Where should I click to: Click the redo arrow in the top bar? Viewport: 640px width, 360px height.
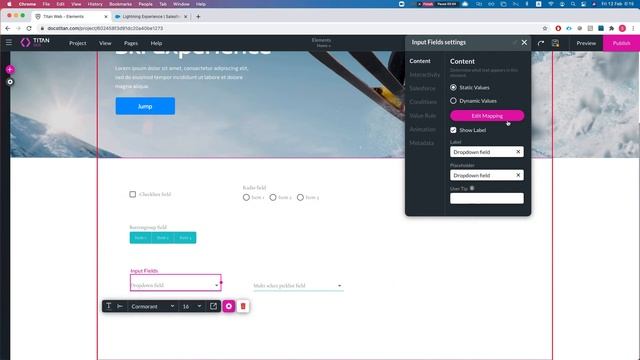click(541, 43)
